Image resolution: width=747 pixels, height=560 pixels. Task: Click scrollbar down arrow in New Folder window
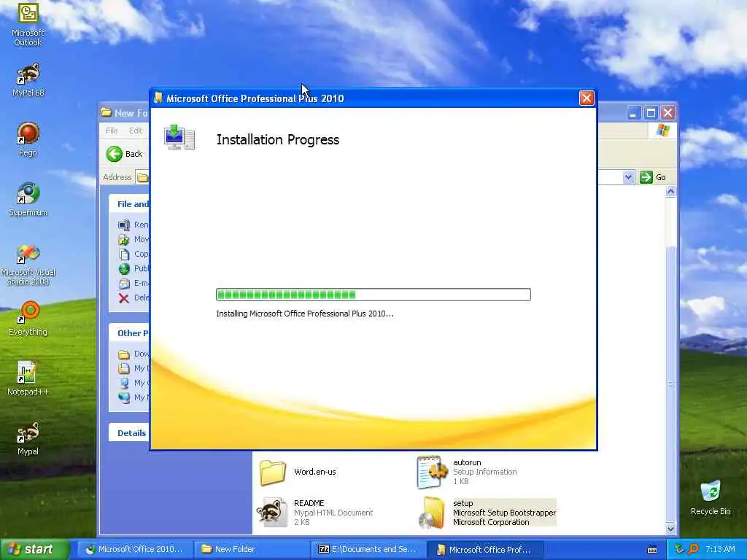coord(671,529)
